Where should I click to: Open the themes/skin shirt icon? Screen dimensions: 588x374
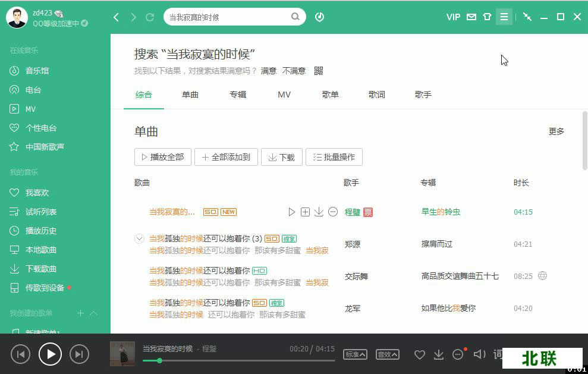coord(487,17)
